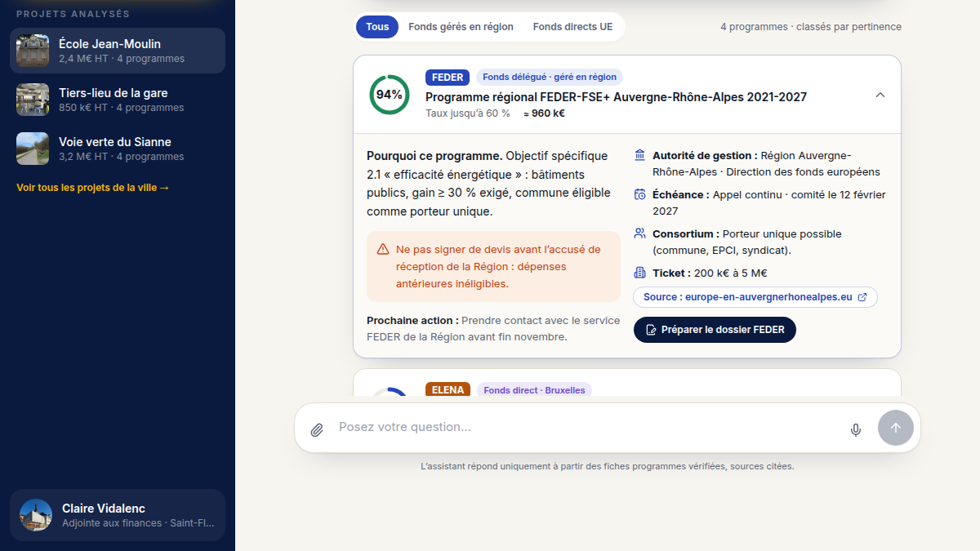Click 'Taux jusqu'à 60 %' text
Image resolution: width=980 pixels, height=551 pixels.
(468, 113)
